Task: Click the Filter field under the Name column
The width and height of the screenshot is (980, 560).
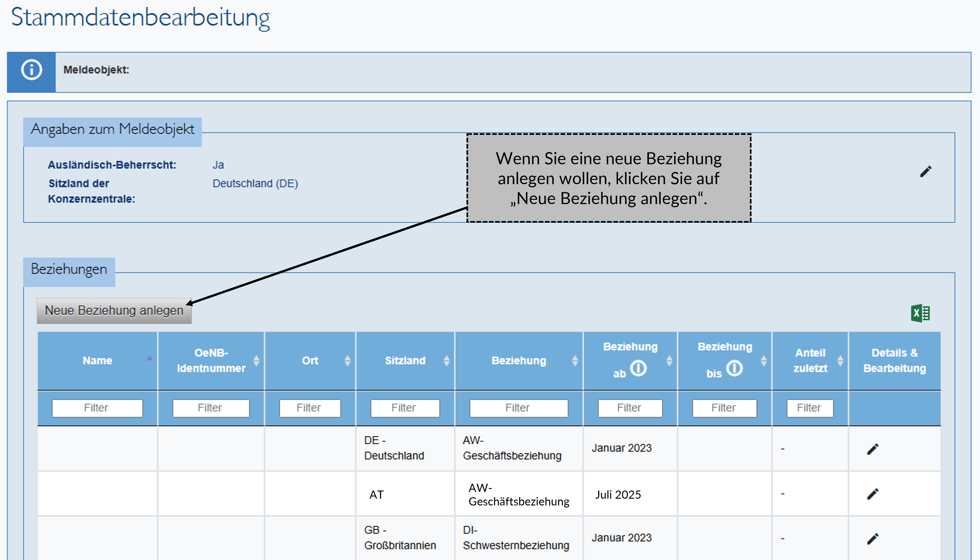Action: (97, 408)
